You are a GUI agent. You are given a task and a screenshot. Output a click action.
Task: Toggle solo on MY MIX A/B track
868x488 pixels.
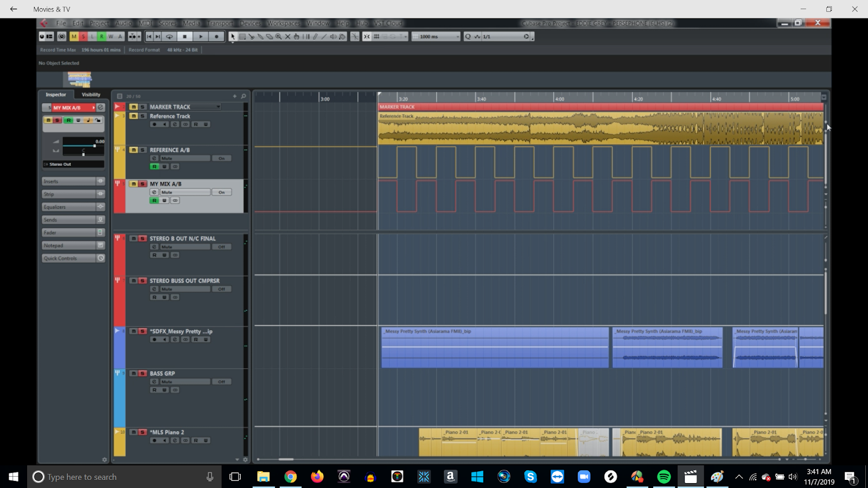pos(143,184)
